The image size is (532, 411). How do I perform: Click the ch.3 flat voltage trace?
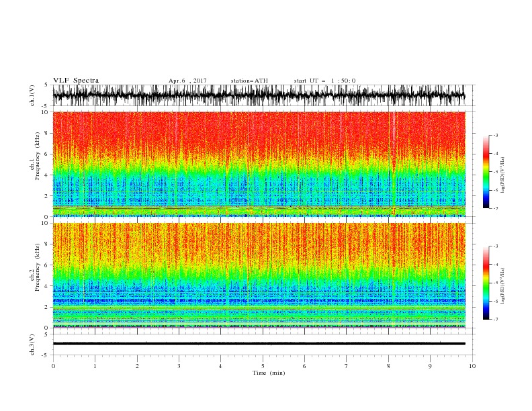tap(259, 344)
